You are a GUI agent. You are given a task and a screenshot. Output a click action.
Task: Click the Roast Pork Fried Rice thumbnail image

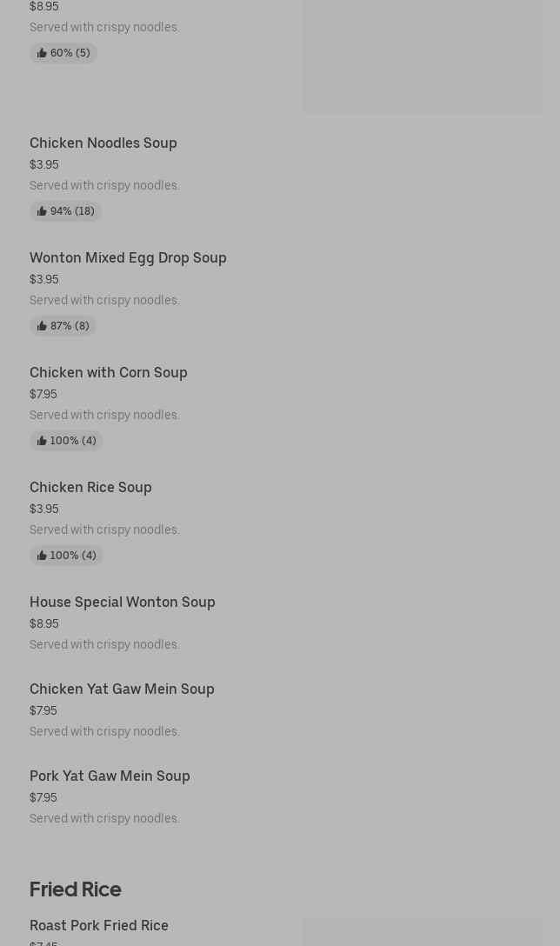423,932
